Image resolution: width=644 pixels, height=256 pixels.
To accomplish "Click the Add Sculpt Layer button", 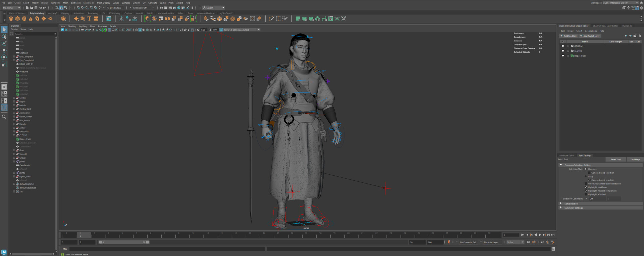I will pos(590,36).
